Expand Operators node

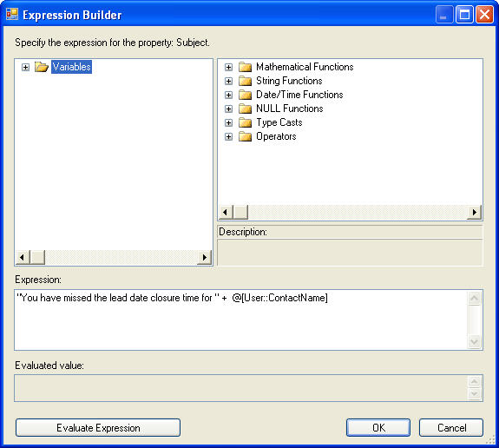click(228, 136)
